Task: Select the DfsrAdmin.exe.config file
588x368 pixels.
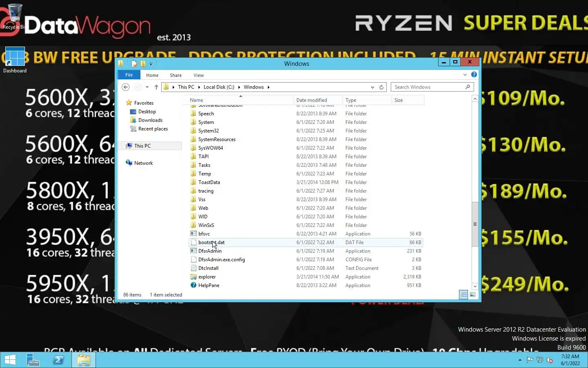Action: point(222,260)
